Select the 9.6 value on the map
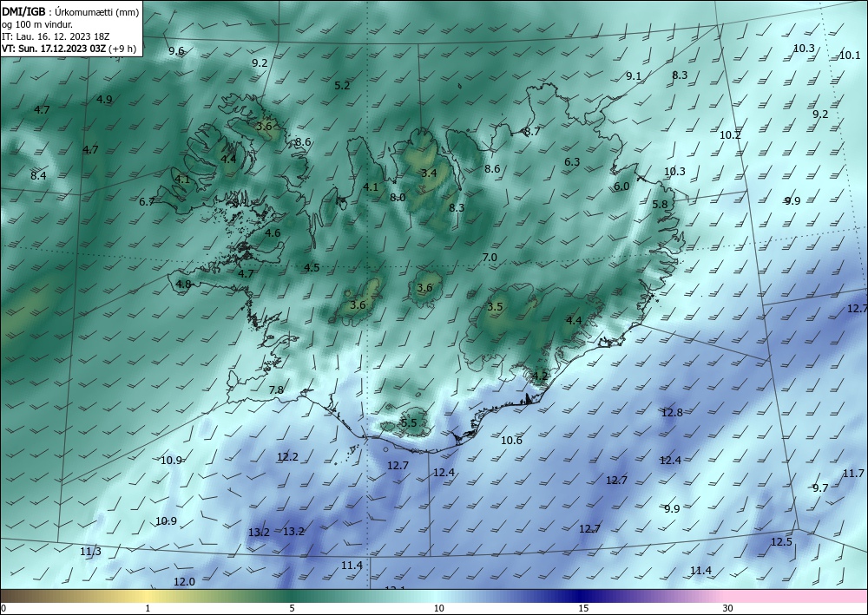Image resolution: width=868 pixels, height=615 pixels. 176,51
